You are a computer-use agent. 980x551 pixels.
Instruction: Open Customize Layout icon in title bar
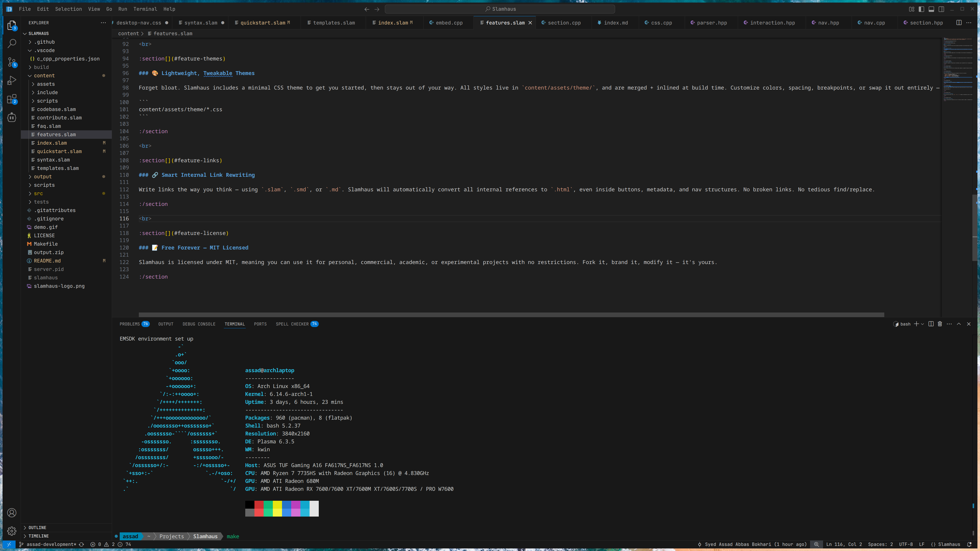[912, 9]
